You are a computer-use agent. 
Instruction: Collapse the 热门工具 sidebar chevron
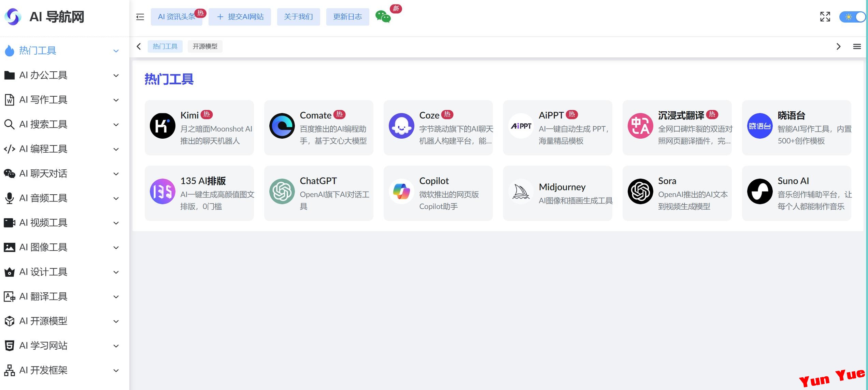click(116, 51)
